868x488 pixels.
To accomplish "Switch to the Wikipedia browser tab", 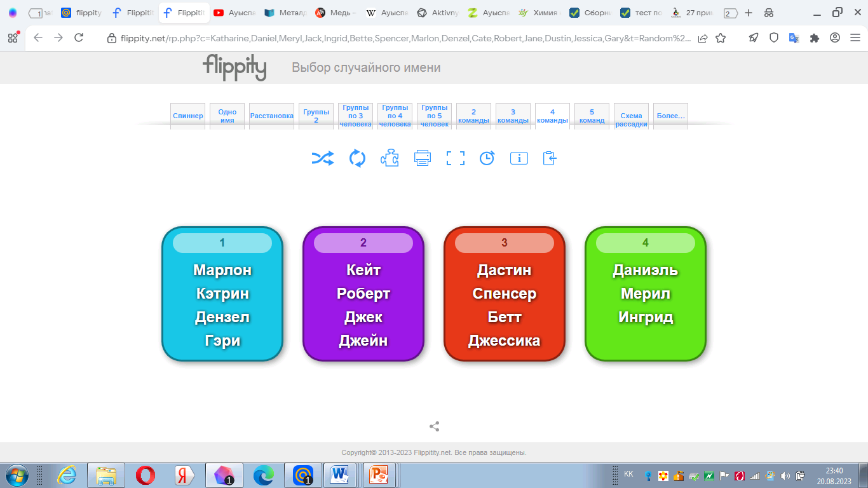I will tap(388, 13).
